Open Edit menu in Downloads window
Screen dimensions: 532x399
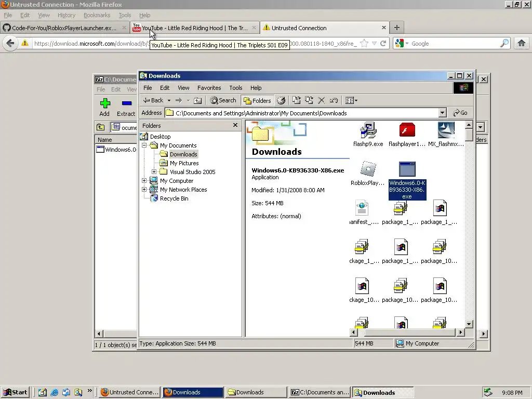pyautogui.click(x=165, y=88)
